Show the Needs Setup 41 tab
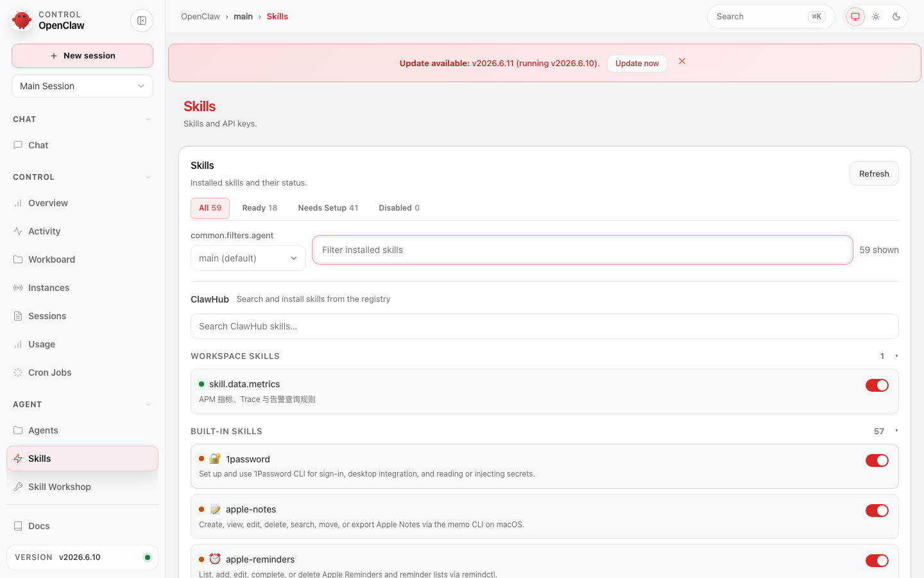The width and height of the screenshot is (924, 578). point(328,208)
